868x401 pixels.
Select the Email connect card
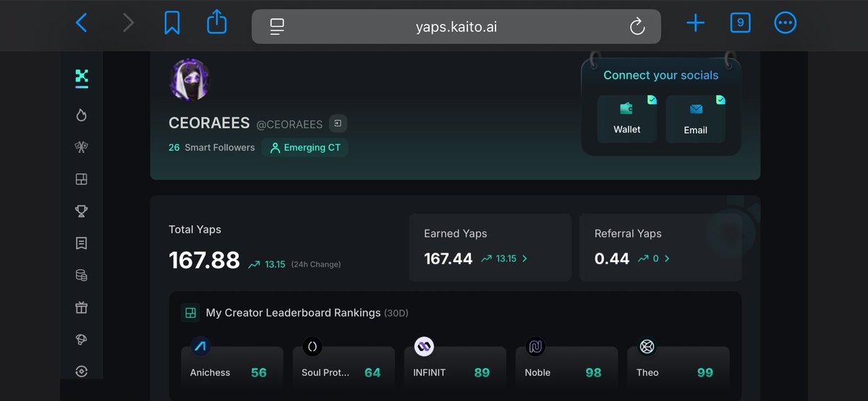(x=695, y=119)
